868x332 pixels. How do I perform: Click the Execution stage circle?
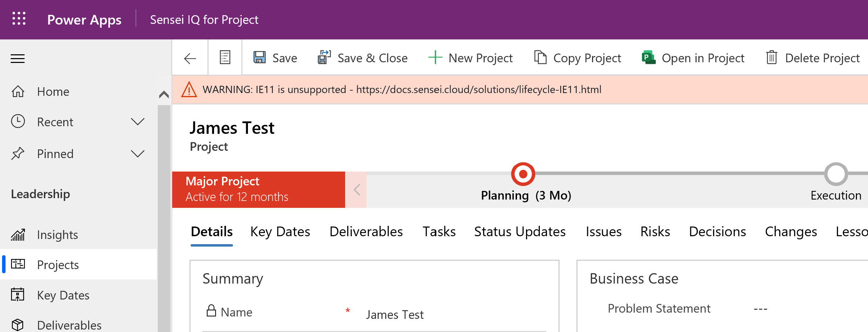pos(835,174)
